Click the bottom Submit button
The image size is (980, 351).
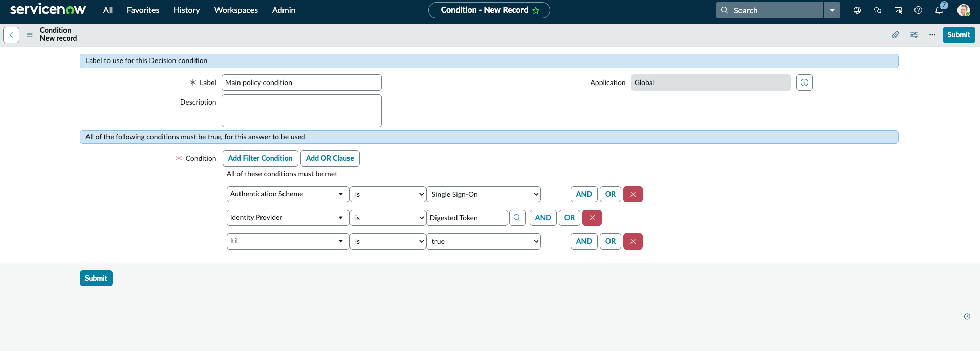pyautogui.click(x=96, y=278)
